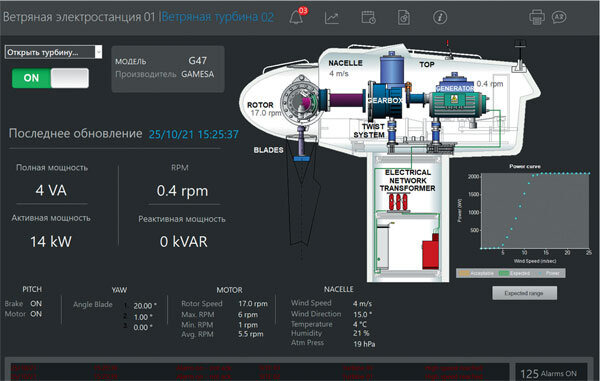Click the Atm Press '19 hPa' value
The height and width of the screenshot is (381, 600).
click(x=364, y=344)
